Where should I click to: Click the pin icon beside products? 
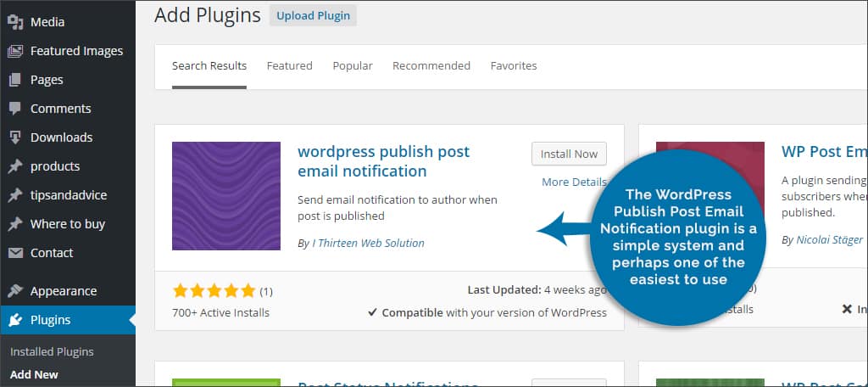point(15,166)
